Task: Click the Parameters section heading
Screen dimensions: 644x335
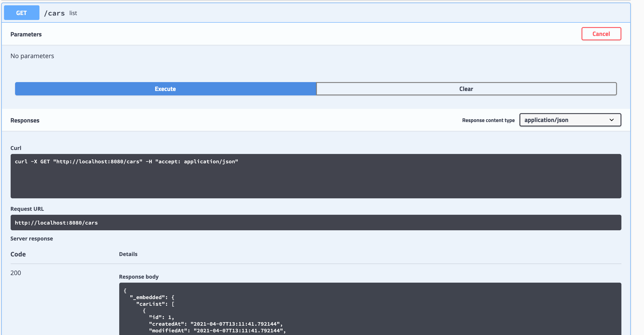Action: tap(26, 34)
